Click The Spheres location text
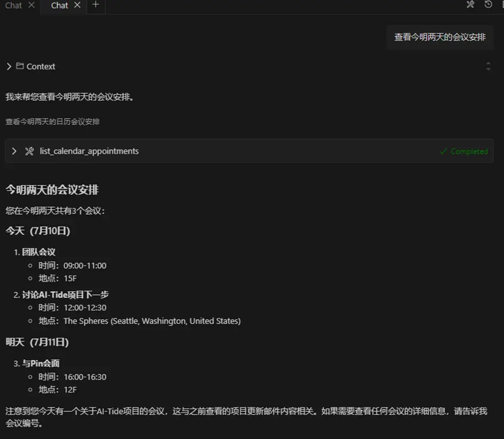 [152, 321]
